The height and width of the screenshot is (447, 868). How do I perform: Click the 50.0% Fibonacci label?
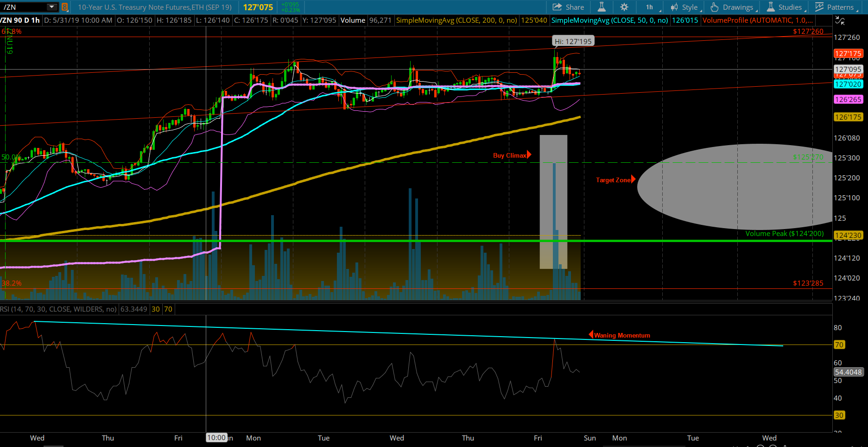(x=11, y=157)
